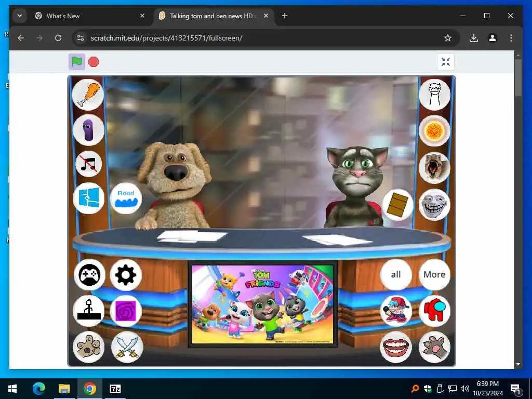Screen dimensions: 532x399
Task: Select the purple swirl square icon
Action: 126,311
